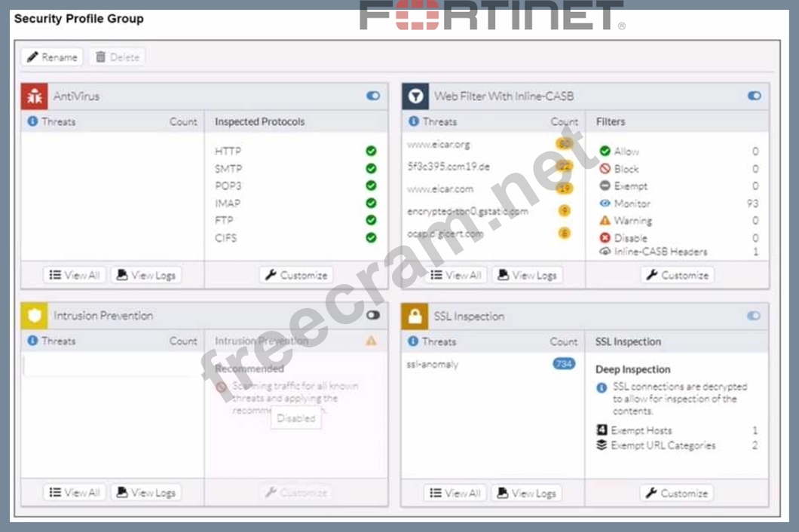
Task: Click the Web Filter funnel icon
Action: [415, 96]
